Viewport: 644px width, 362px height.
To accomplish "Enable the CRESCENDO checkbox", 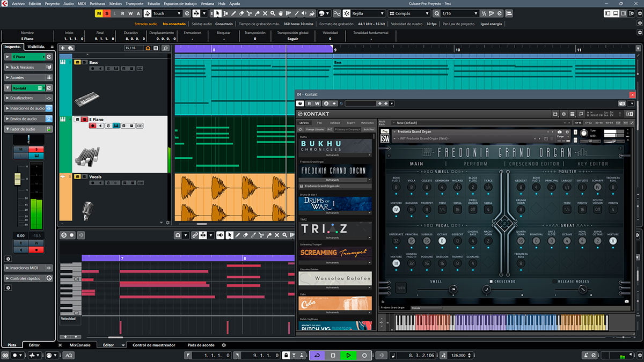I will pos(491,281).
